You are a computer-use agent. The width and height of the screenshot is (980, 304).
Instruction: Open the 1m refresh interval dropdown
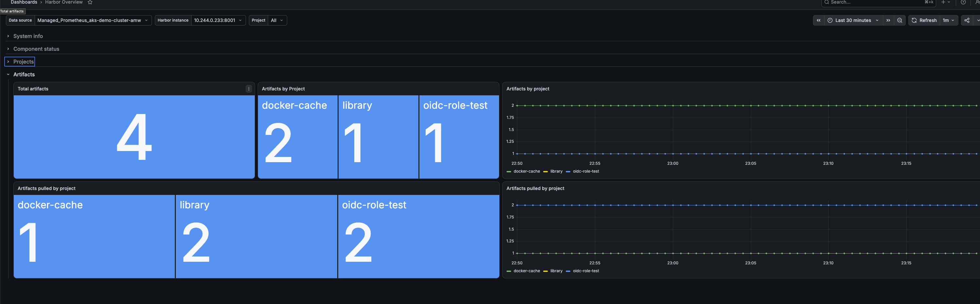(949, 21)
